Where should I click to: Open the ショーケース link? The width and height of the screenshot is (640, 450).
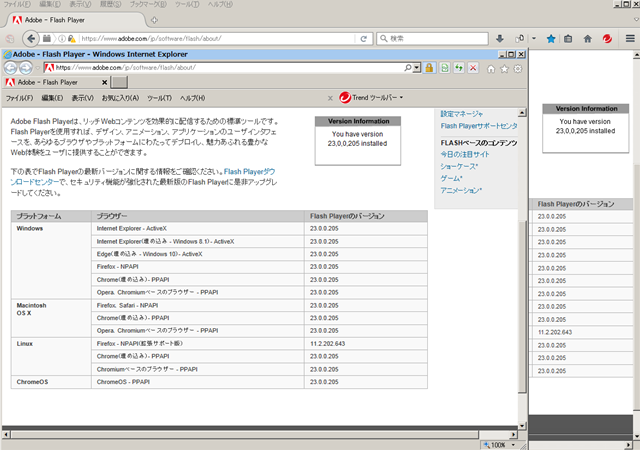point(459,167)
